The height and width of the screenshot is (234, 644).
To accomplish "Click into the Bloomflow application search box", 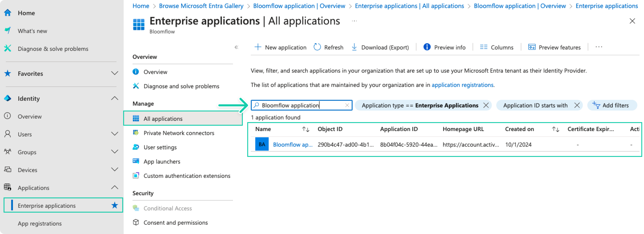I will (x=300, y=105).
